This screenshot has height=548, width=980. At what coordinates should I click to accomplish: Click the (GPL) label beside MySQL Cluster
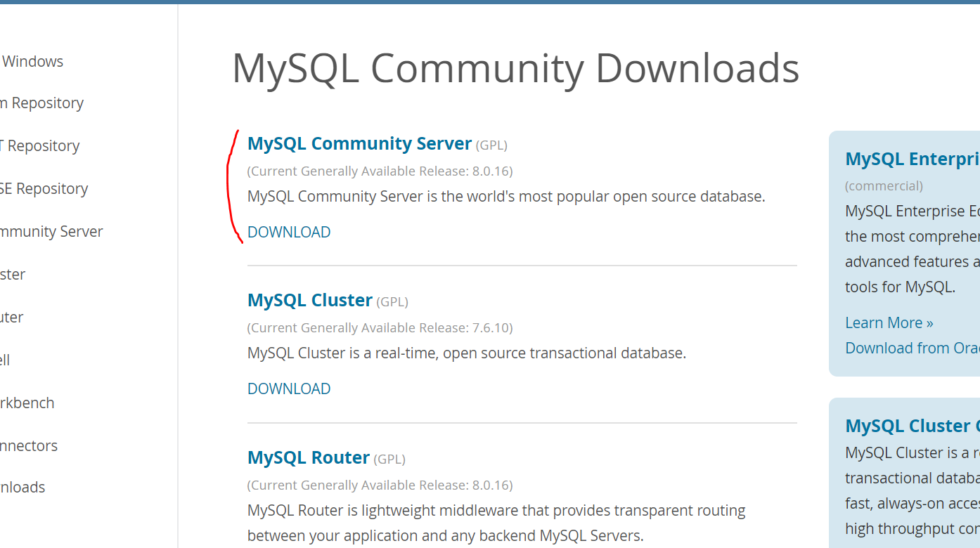click(392, 301)
